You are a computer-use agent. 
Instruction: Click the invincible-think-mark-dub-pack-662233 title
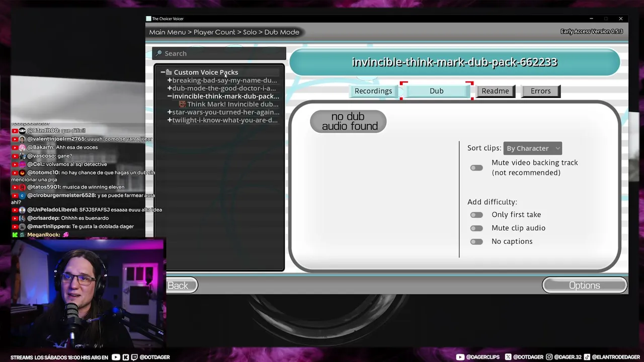[454, 62]
